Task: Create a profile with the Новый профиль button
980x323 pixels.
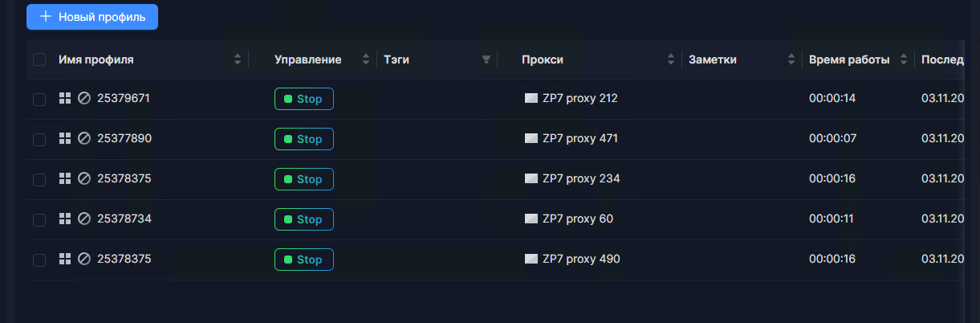Action: point(92,17)
